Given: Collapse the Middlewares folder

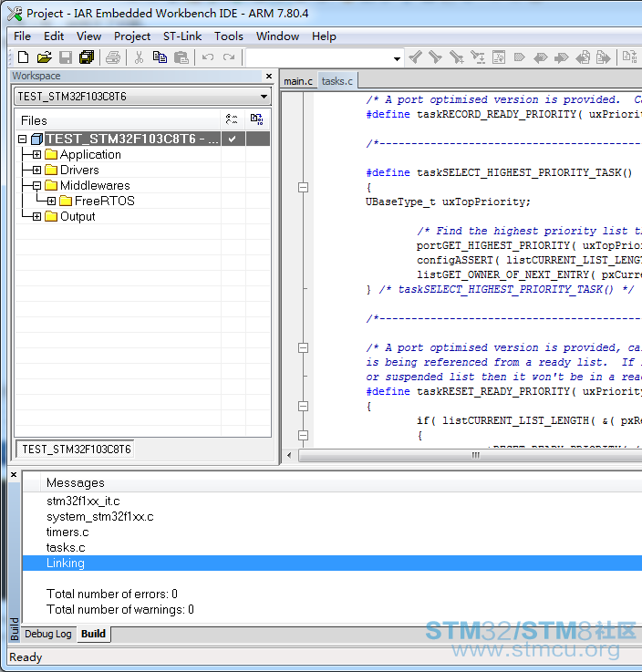Looking at the screenshot, I should 36,186.
